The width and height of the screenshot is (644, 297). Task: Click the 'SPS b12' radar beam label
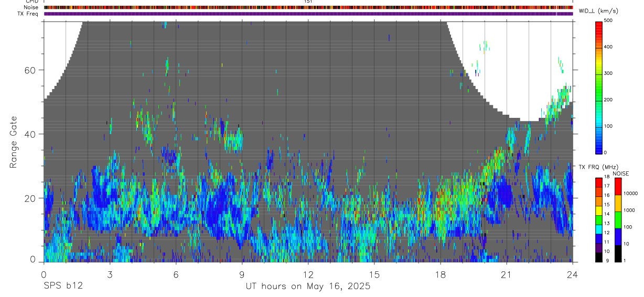[x=63, y=286]
